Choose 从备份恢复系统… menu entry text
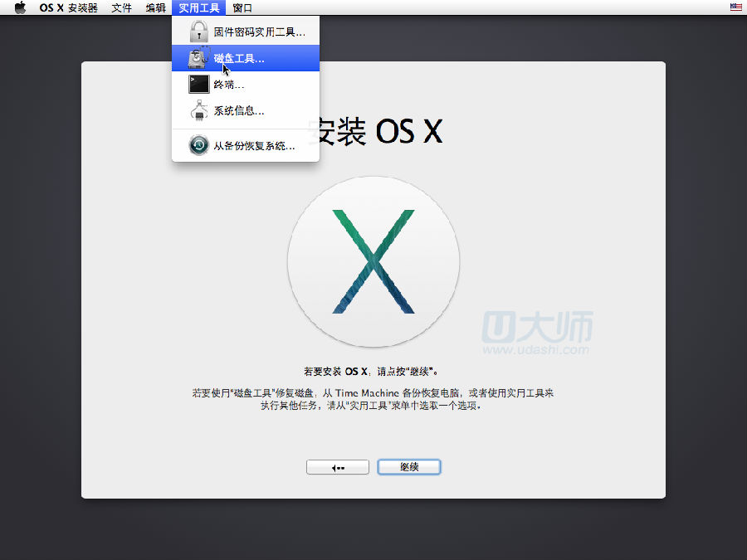This screenshot has width=747, height=560. (254, 145)
